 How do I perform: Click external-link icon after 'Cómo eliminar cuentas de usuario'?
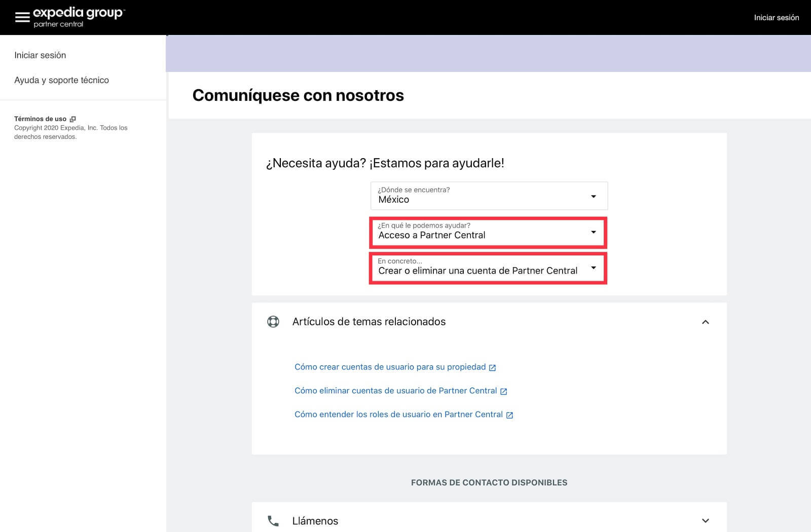tap(504, 391)
